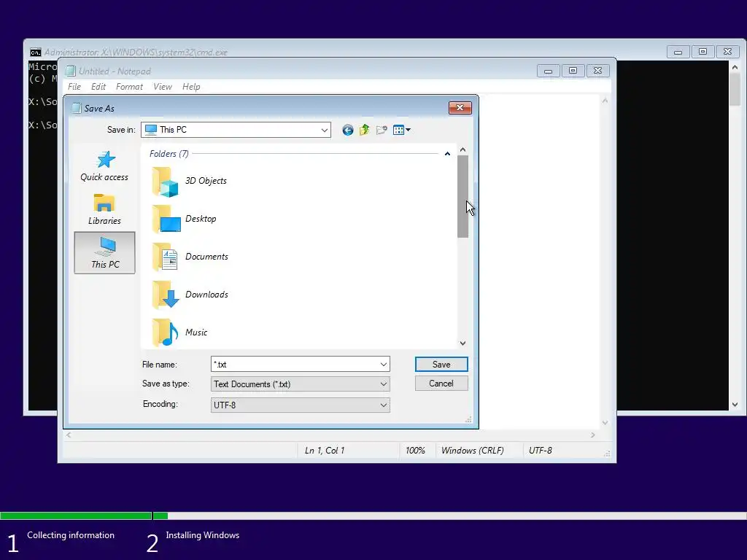Image resolution: width=747 pixels, height=560 pixels.
Task: Close the Save As dialog
Action: click(460, 108)
